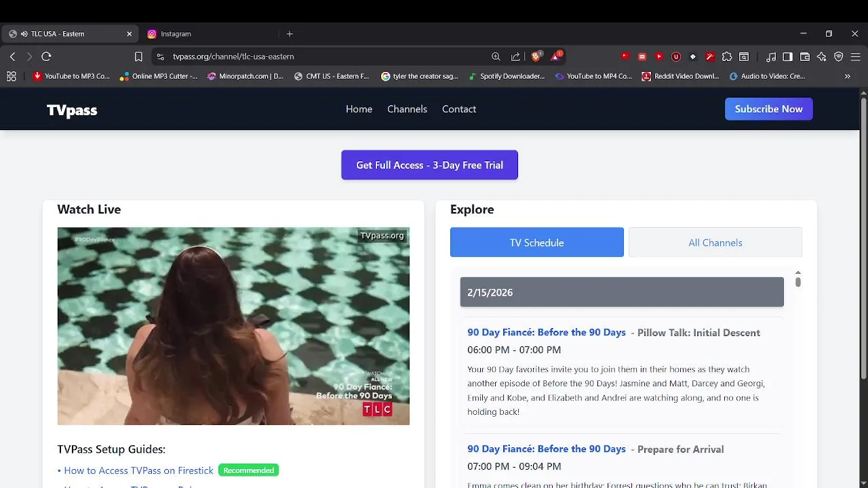Click Get Full Access 3-Day Free Trial
Image resolution: width=868 pixels, height=488 pixels.
429,165
